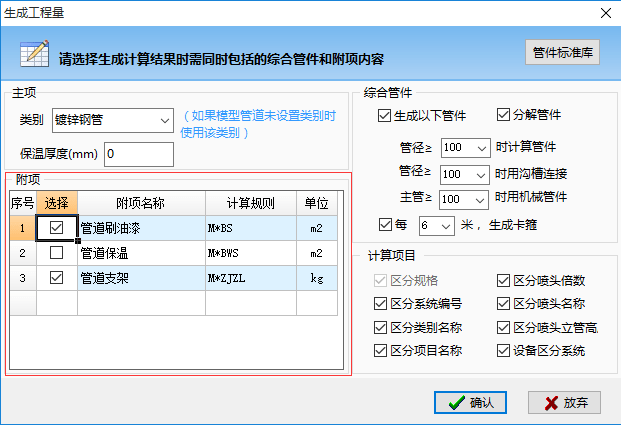Image resolution: width=621 pixels, height=425 pixels.
Task: Expand the 类别 镀锌钢管 dropdown
Action: (165, 121)
